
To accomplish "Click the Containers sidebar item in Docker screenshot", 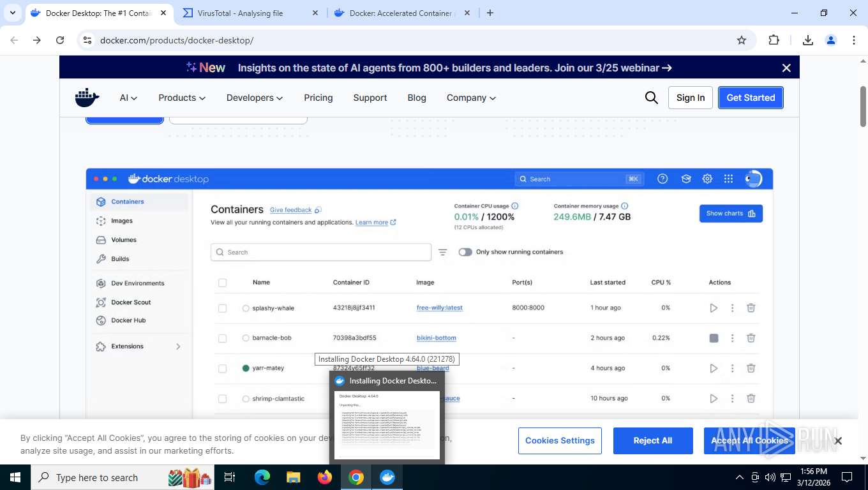I will 139,202.
